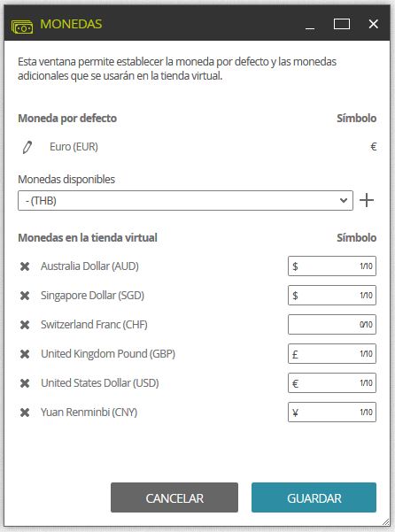Remove Singapore Dollar (SGD) from the store
The height and width of the screenshot is (532, 395).
click(x=25, y=296)
